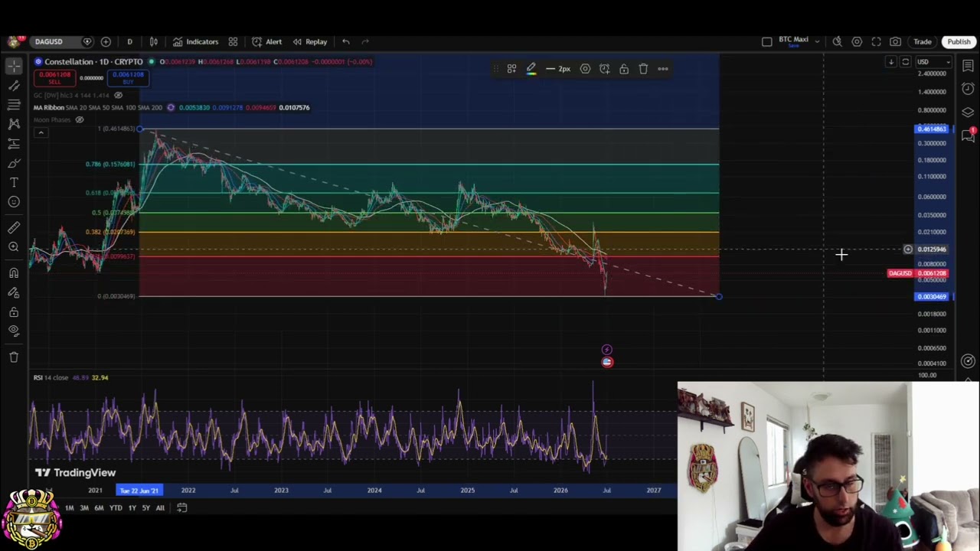Image resolution: width=980 pixels, height=551 pixels.
Task: Click the SELL price button
Action: (55, 77)
